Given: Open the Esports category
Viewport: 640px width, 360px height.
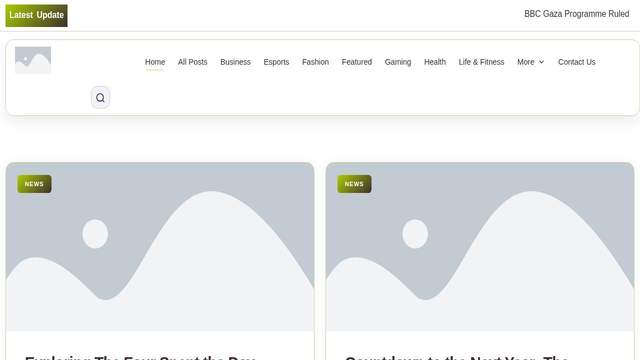Looking at the screenshot, I should click(276, 62).
